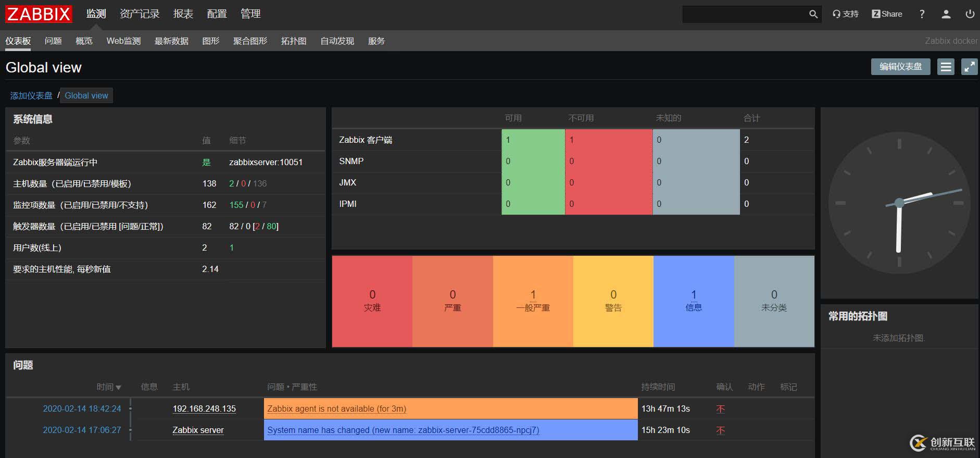The height and width of the screenshot is (458, 980).
Task: Click the blue 信息 severity block
Action: click(693, 301)
